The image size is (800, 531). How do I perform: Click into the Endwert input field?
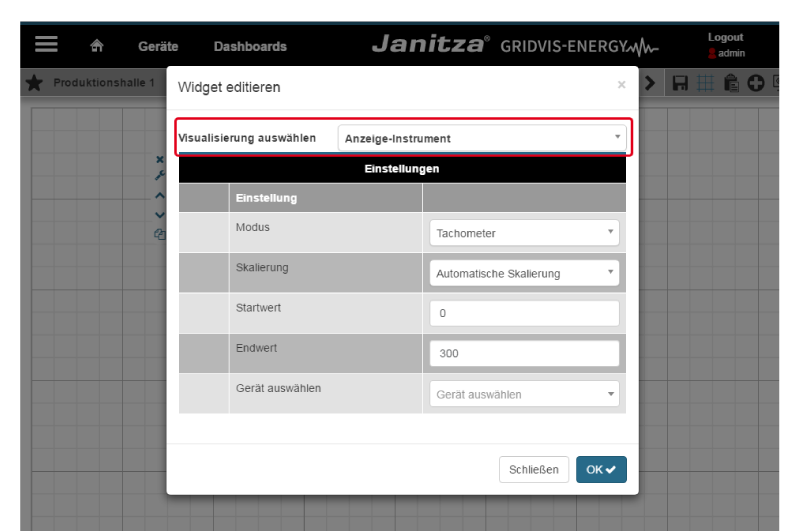(524, 353)
